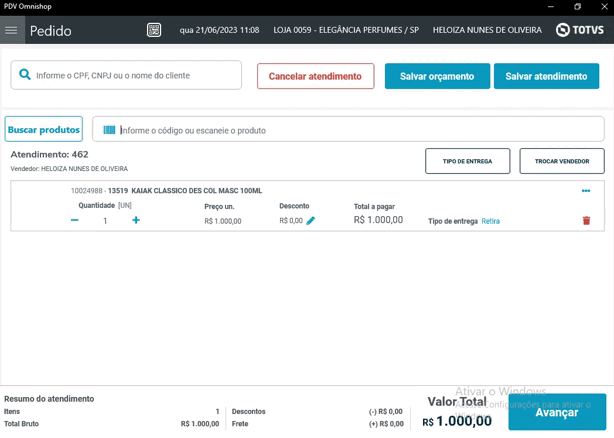The image size is (614, 438).
Task: Click the Vendedor HELOIZA NUNES DE OLIVEIRA label
Action: coord(69,169)
